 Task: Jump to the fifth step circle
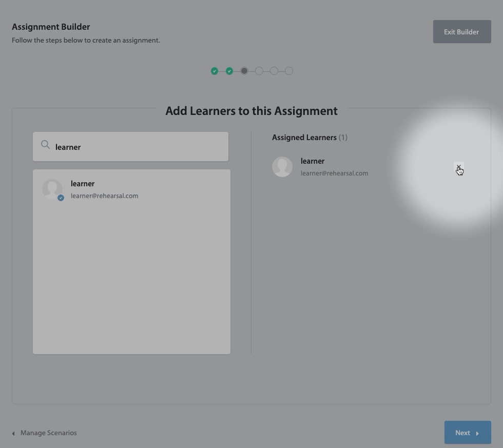tap(274, 71)
